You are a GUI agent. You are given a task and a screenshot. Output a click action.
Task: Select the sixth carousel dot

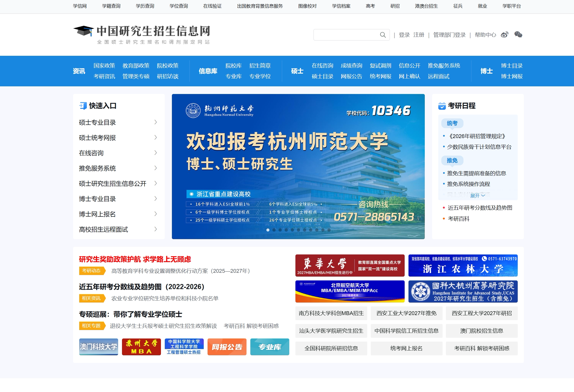pos(298,230)
